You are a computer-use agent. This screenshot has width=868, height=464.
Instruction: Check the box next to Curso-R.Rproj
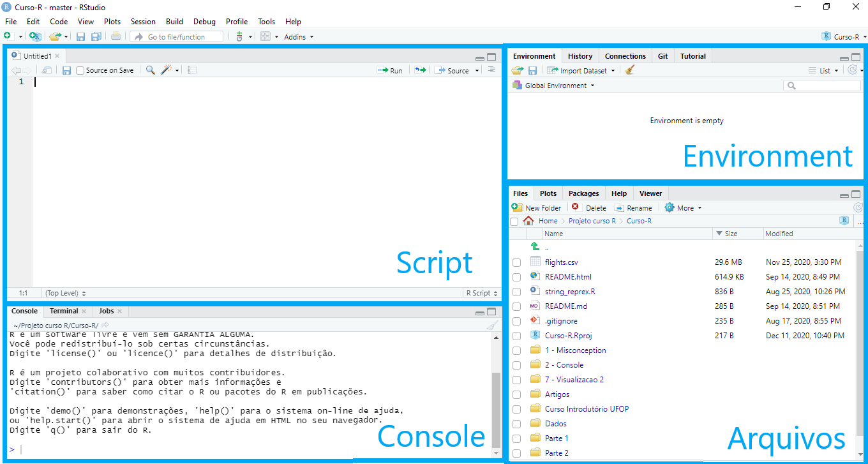tap(516, 336)
